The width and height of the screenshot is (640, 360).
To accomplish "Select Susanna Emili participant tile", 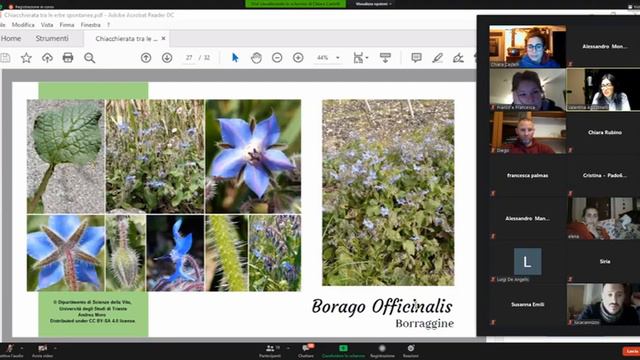I will point(527,304).
